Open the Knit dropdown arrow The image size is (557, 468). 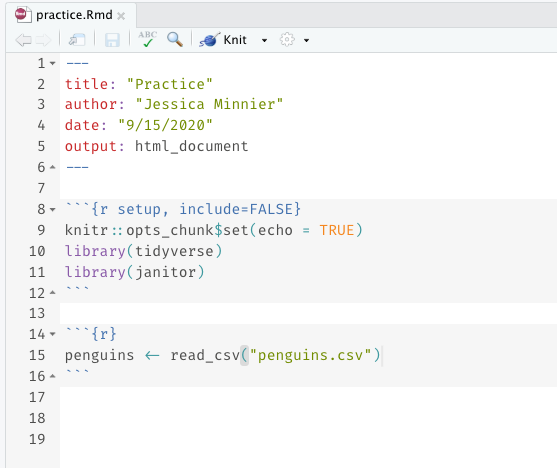pos(264,41)
